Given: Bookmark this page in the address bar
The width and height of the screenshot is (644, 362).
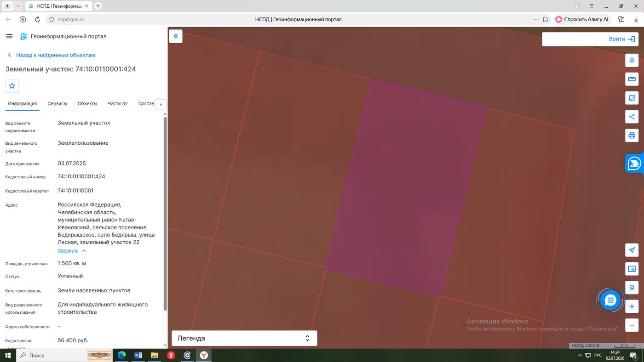Looking at the screenshot, I should pos(546,20).
